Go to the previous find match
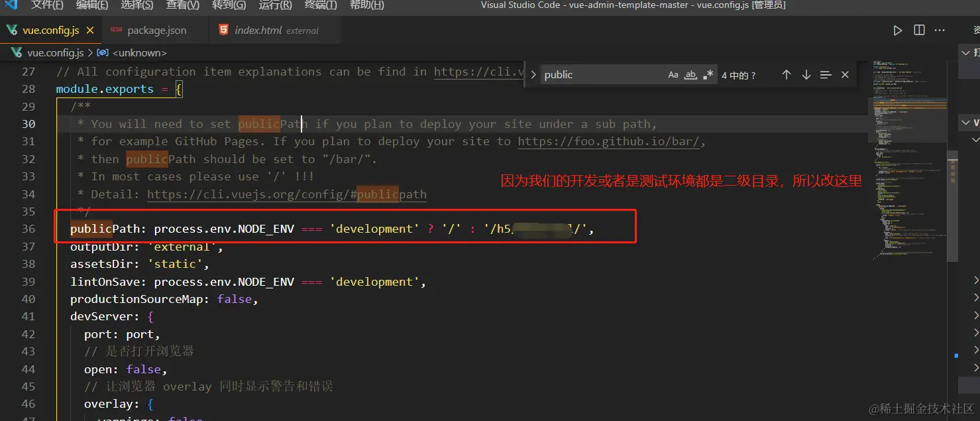The image size is (980, 421). [x=787, y=75]
